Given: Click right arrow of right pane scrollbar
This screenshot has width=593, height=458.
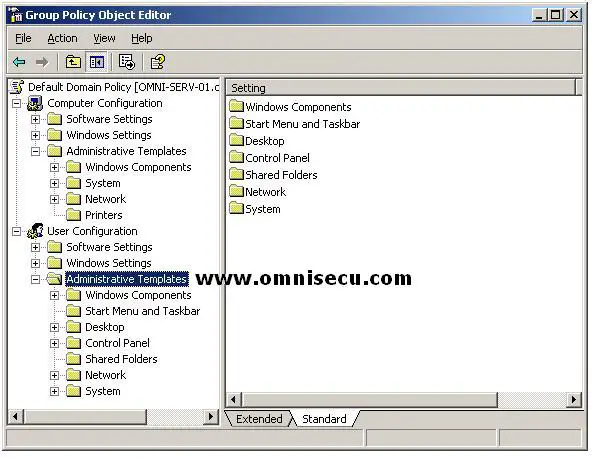Looking at the screenshot, I should 574,399.
